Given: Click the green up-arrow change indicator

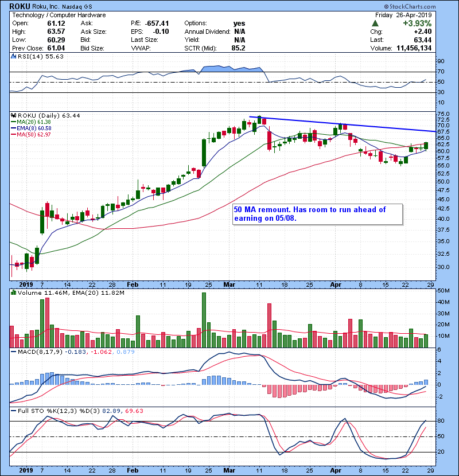Looking at the screenshot, I should coord(375,23).
